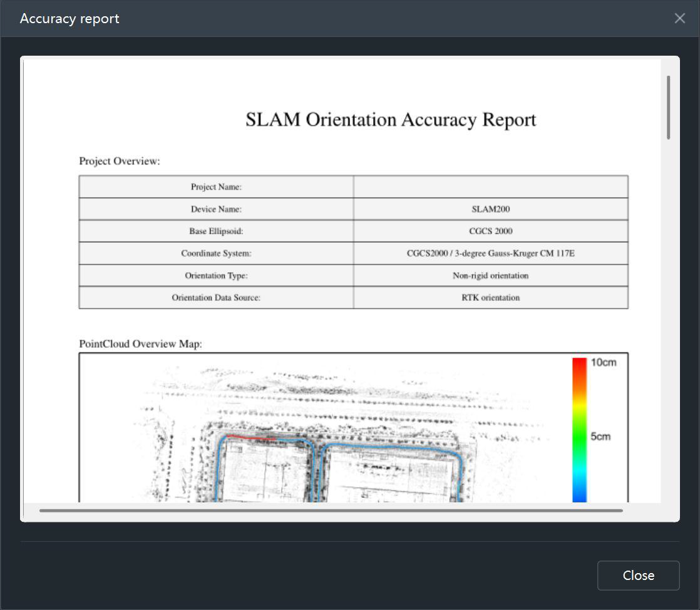Select the 'Orientation Data Source:' label cell
700x610 pixels.
coord(216,297)
